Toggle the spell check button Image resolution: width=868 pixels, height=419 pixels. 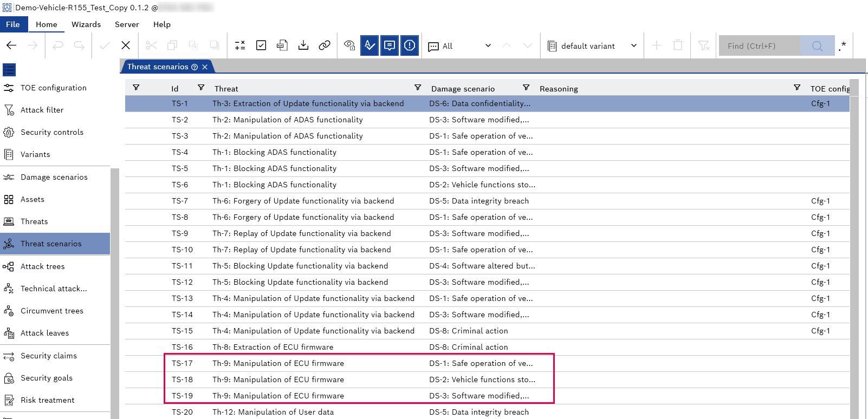(x=370, y=45)
